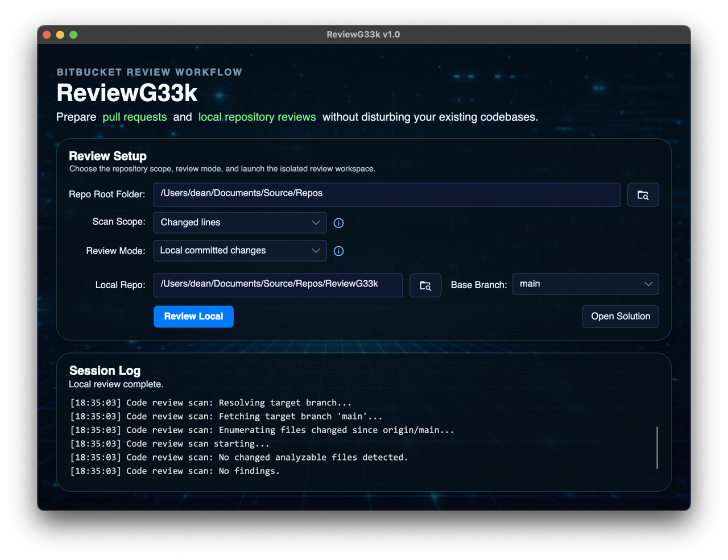Image resolution: width=728 pixels, height=560 pixels.
Task: Focus the Repo Root Folder path field
Action: (387, 194)
